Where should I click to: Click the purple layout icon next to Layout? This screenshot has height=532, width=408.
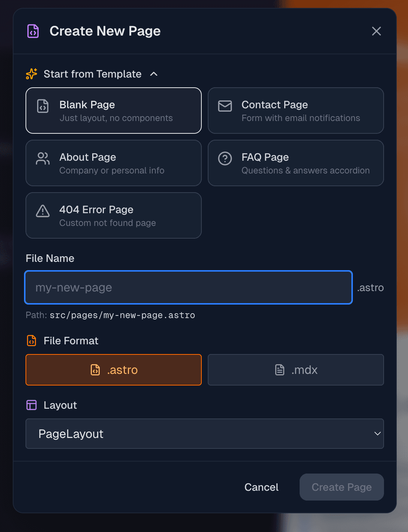pyautogui.click(x=31, y=405)
